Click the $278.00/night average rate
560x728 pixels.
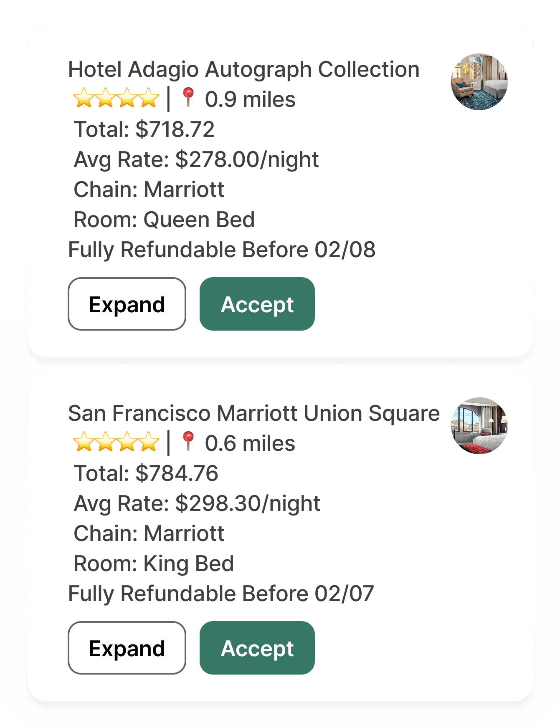247,159
